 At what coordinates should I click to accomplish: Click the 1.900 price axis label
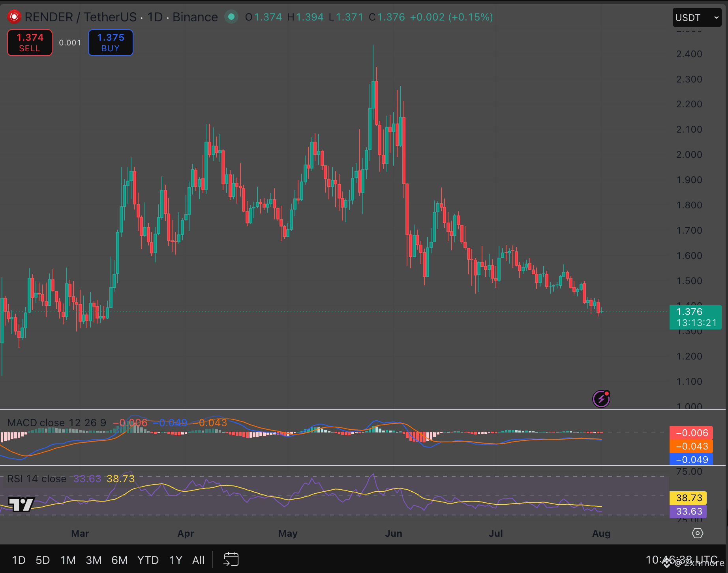pos(689,180)
